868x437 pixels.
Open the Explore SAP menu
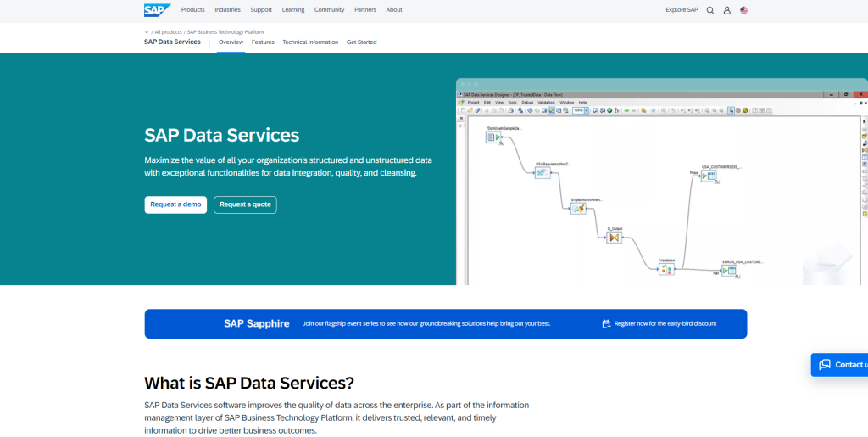(x=682, y=10)
